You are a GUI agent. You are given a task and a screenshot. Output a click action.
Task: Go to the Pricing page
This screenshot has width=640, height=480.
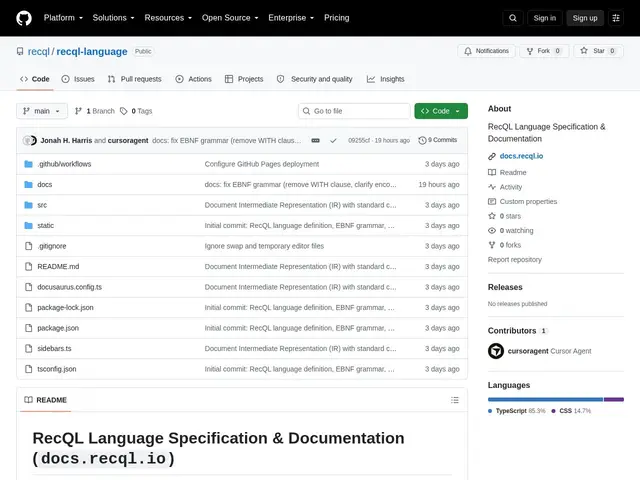point(336,18)
